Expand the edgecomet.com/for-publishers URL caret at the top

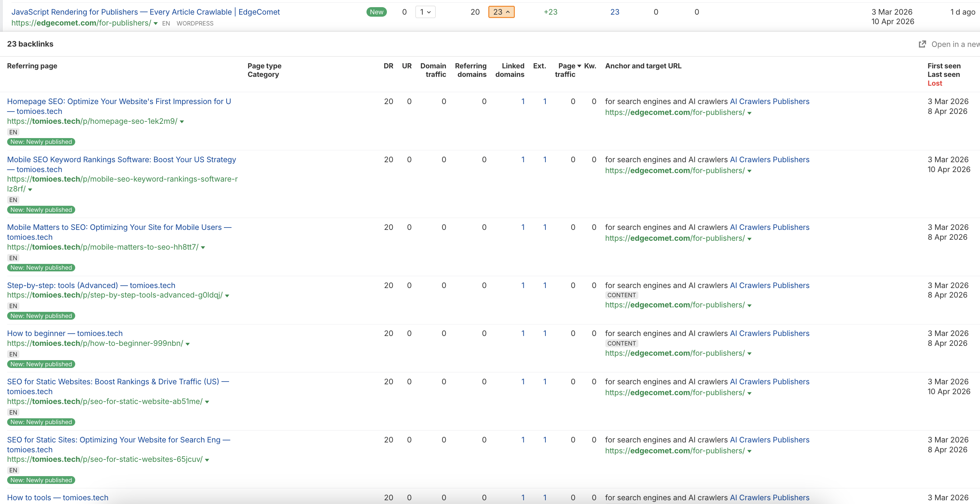(x=156, y=23)
